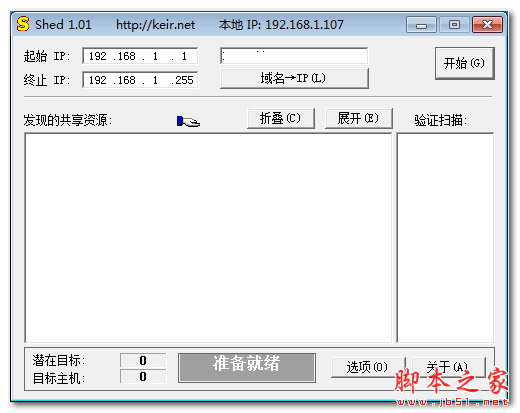The width and height of the screenshot is (520, 413).
Task: Click the 验证扫描 list pane
Action: pos(445,238)
